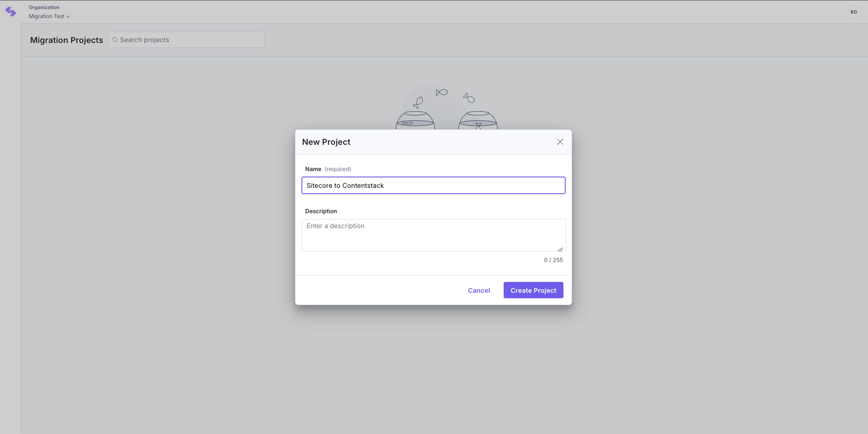
Task: Click the Enter a description textarea
Action: 434,235
